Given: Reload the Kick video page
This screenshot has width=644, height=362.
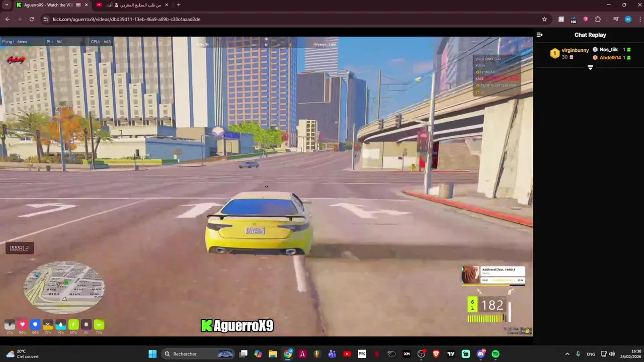Looking at the screenshot, I should [x=32, y=19].
